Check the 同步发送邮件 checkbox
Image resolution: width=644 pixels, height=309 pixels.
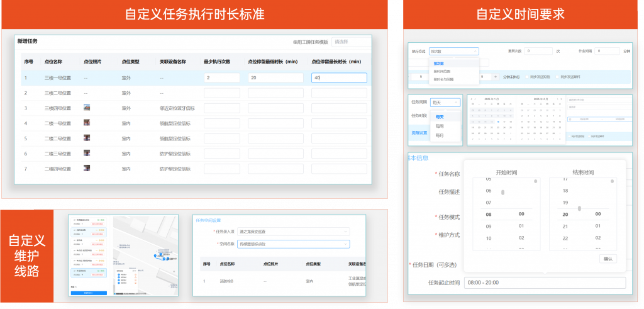556,76
